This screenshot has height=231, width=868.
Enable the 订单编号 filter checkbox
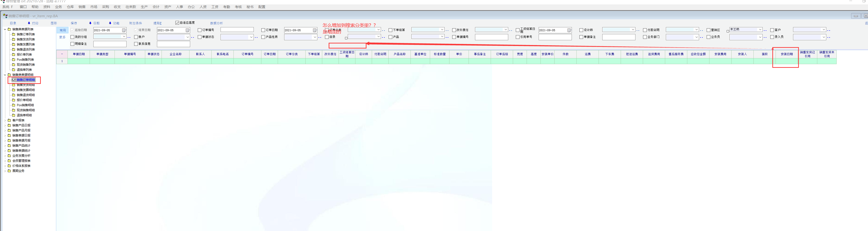199,30
